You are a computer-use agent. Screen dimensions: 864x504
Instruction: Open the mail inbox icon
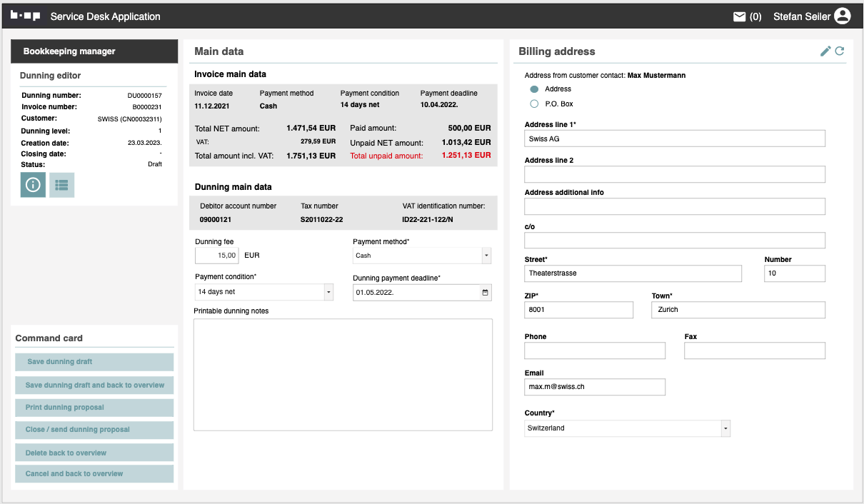click(740, 16)
